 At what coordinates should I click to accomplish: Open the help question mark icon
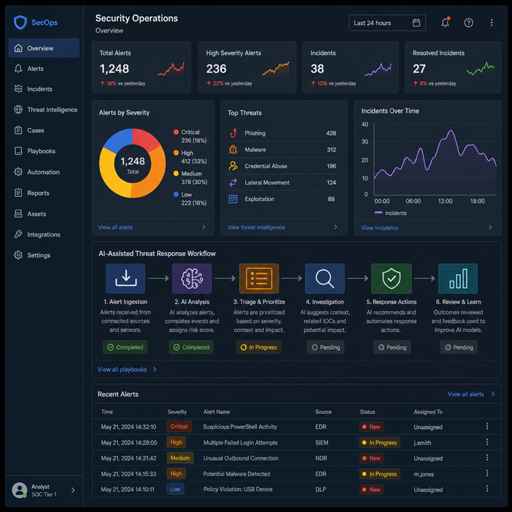(x=468, y=23)
